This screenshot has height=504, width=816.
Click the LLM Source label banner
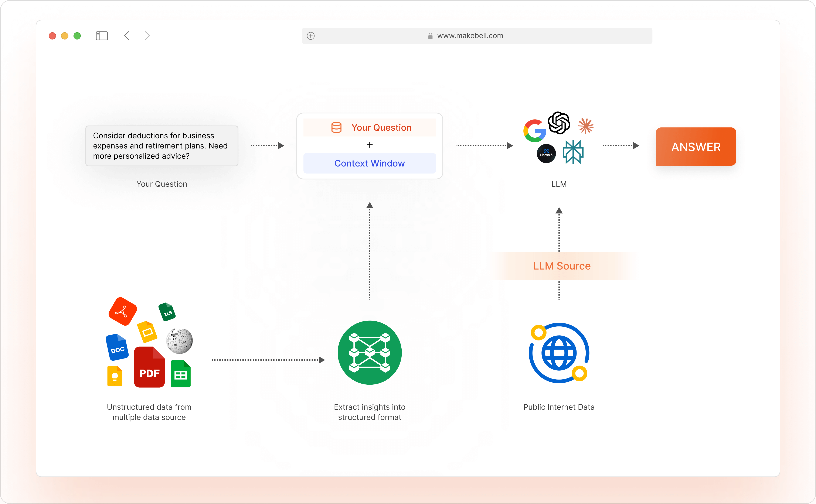562,266
